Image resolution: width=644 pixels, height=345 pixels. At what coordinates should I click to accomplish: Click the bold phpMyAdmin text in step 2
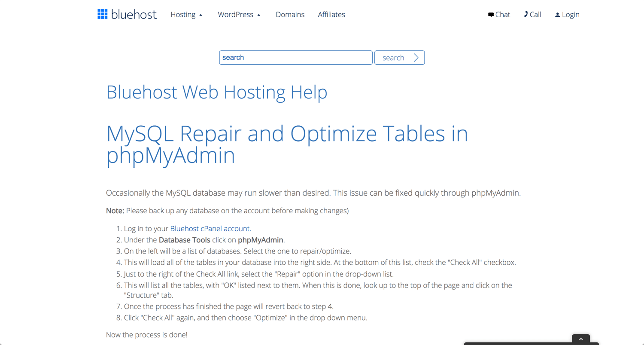coord(261,240)
